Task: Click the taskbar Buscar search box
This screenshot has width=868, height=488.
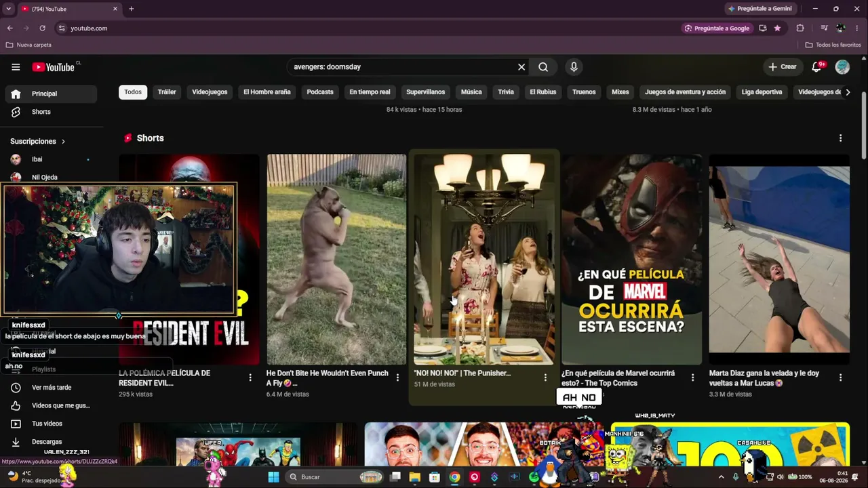Action: 336,477
